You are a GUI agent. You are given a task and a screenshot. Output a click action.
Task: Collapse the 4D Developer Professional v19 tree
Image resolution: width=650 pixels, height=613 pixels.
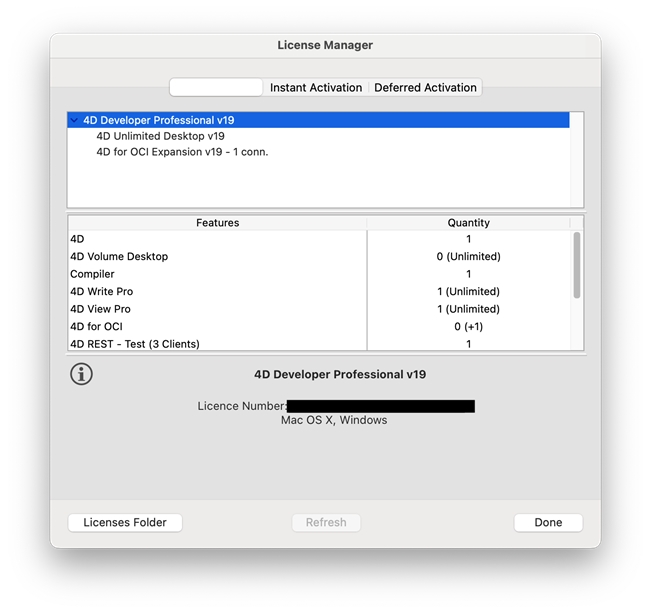(74, 120)
